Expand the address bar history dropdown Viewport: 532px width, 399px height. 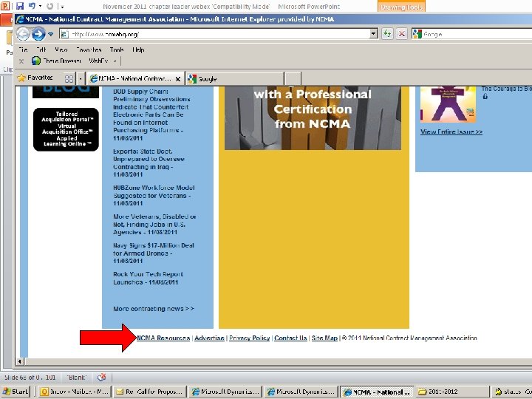coord(374,34)
